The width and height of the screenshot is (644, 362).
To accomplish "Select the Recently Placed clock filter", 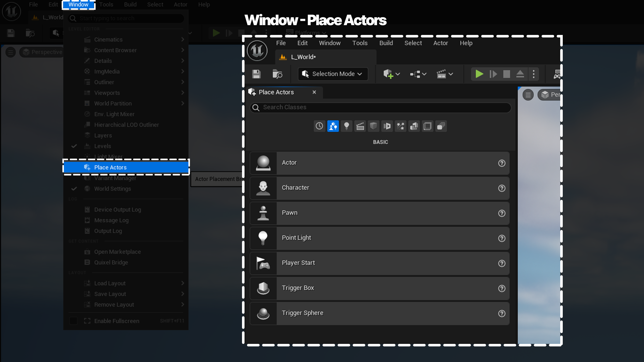I will [x=319, y=126].
